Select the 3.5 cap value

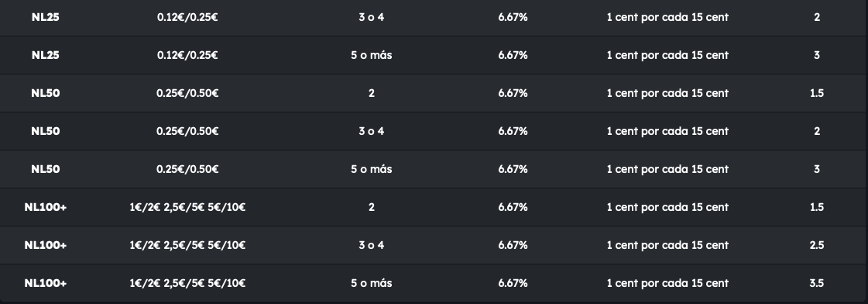pos(817,283)
